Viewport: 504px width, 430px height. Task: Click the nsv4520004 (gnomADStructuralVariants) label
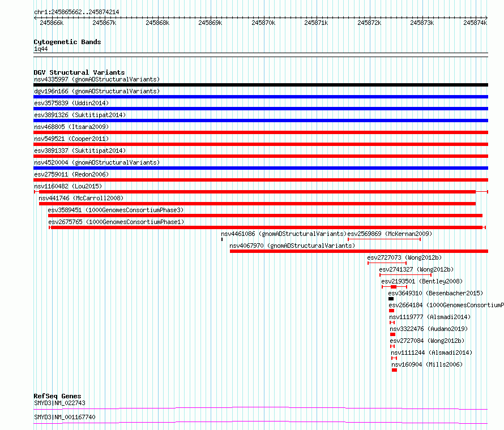(97, 162)
